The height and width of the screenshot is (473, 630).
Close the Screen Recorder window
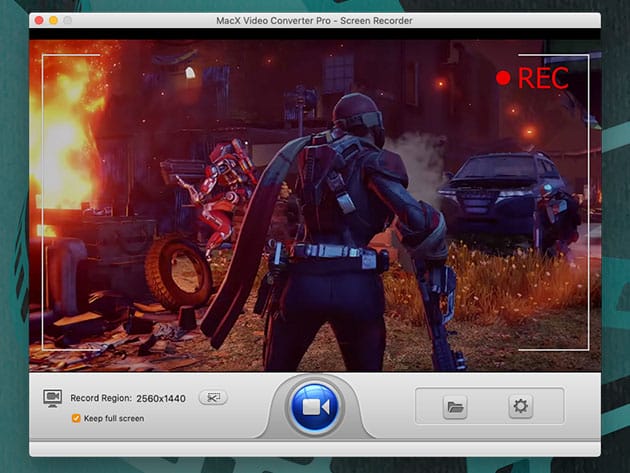point(37,20)
